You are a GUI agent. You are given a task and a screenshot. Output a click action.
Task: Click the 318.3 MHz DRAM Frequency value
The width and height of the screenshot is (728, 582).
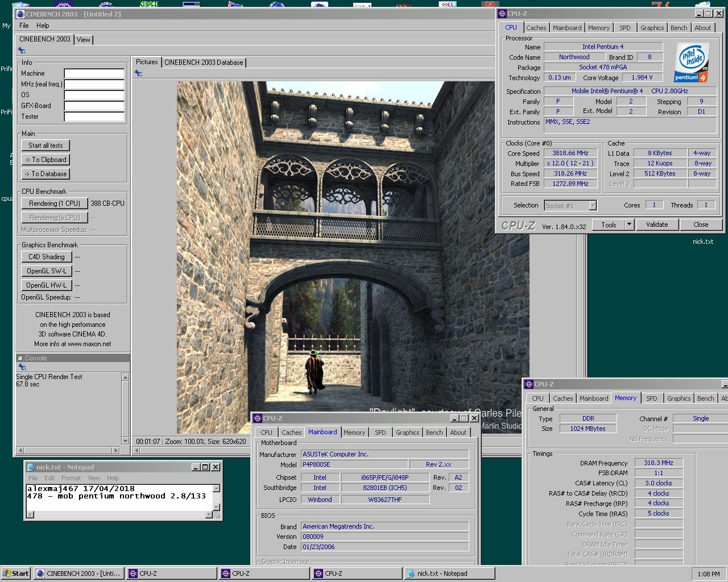coord(659,463)
